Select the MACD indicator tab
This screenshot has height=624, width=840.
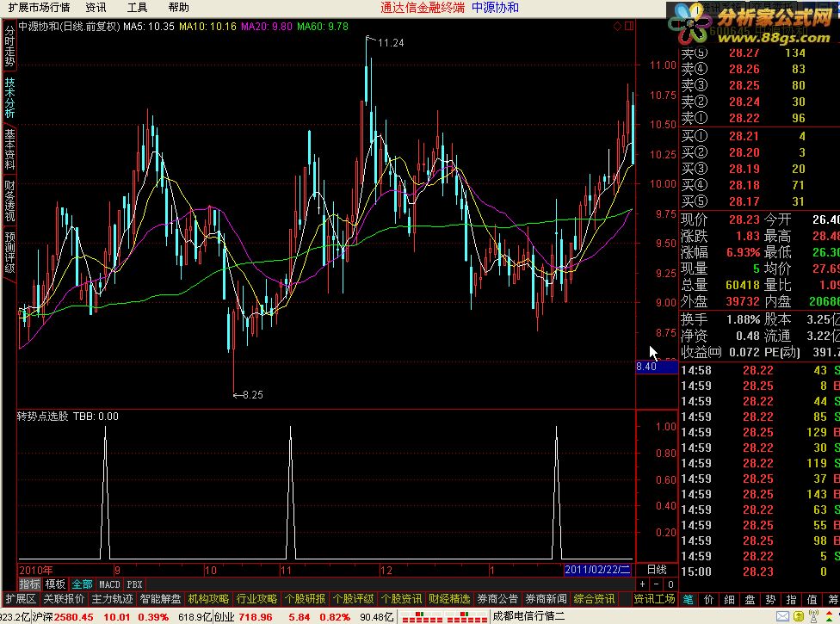click(x=110, y=584)
